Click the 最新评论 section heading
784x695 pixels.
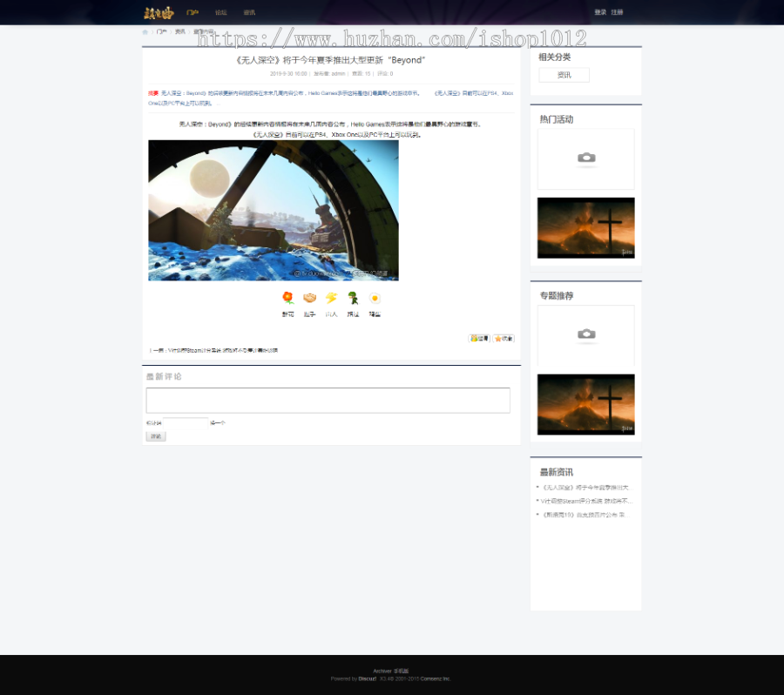(164, 376)
